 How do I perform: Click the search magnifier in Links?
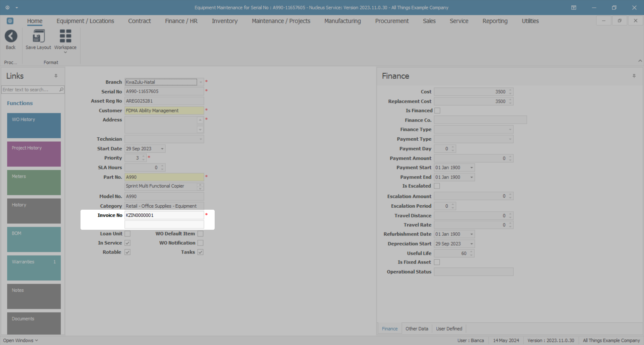click(61, 89)
